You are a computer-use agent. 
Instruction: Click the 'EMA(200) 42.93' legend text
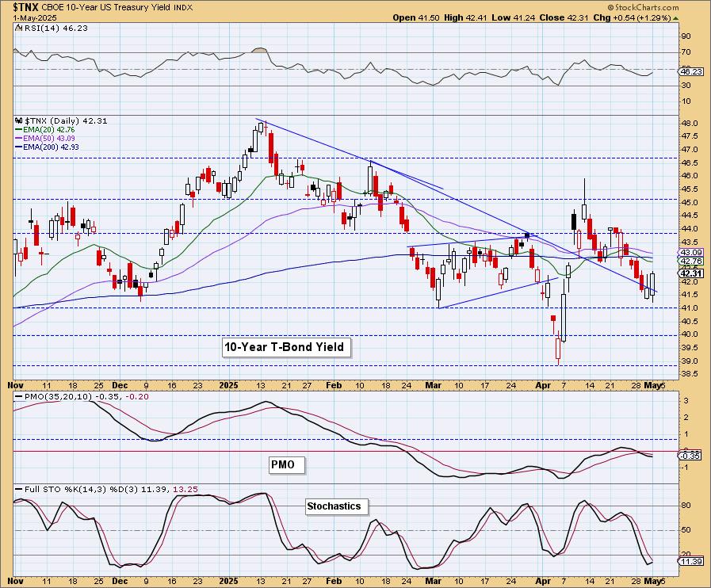pos(51,147)
